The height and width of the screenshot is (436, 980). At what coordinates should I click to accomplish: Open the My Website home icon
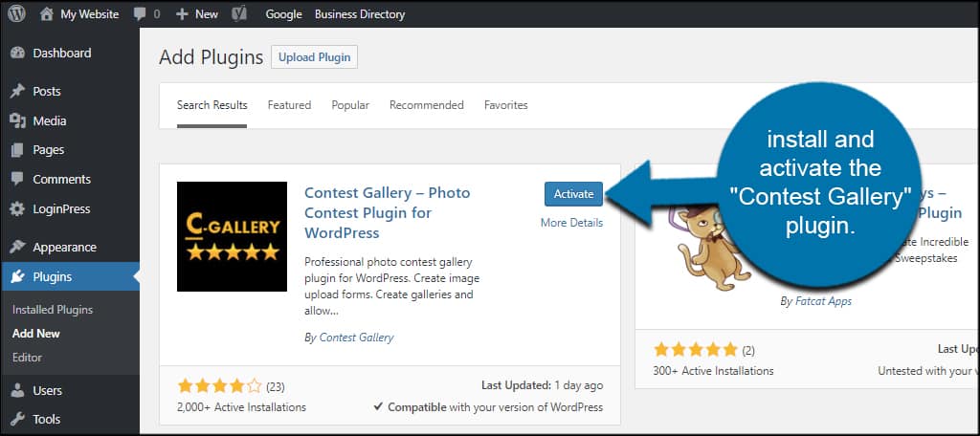click(46, 13)
